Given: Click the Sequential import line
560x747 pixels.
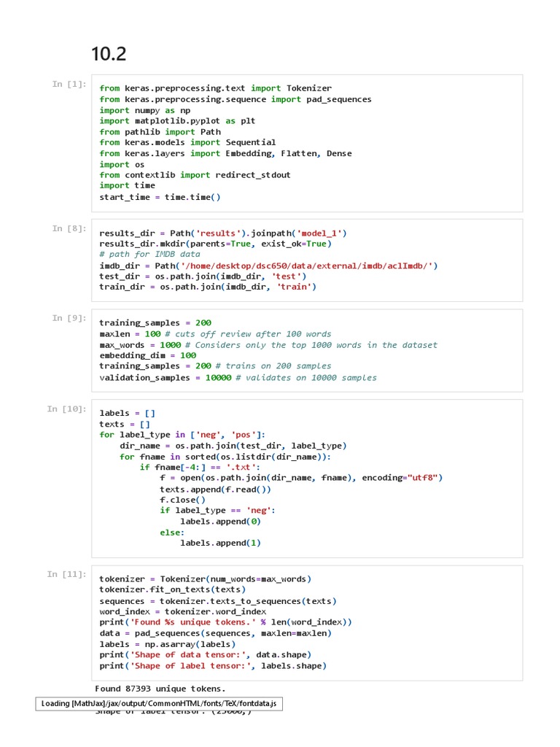Looking at the screenshot, I should [187, 142].
